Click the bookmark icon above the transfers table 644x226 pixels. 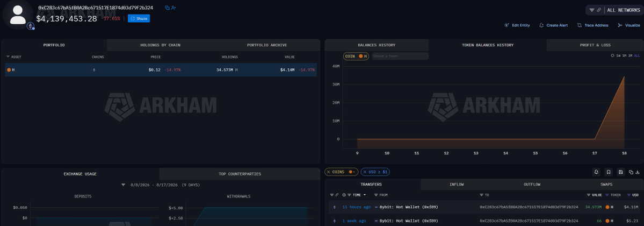tap(609, 172)
